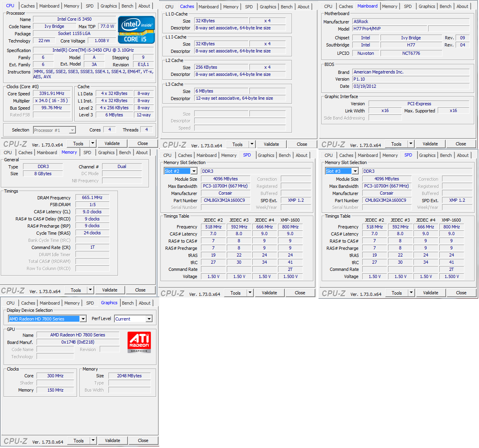Viewport: 479px width, 448px height.
Task: Switch to SPD tab in Radeon Graphics window
Action: [x=90, y=303]
